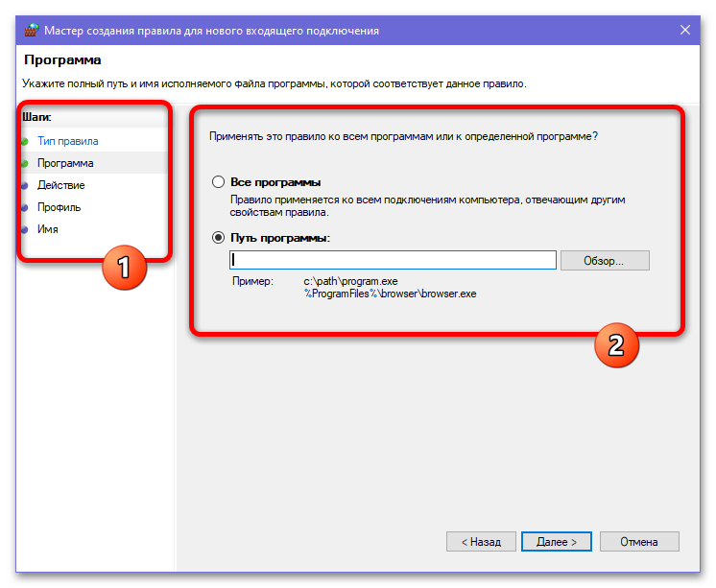Click the example '%ProgramFiles%\browser\browser.exe' text

pos(391,294)
